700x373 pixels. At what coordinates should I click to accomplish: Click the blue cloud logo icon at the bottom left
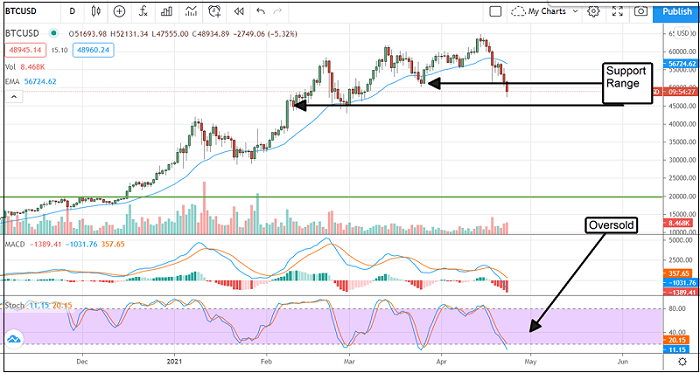click(x=15, y=340)
